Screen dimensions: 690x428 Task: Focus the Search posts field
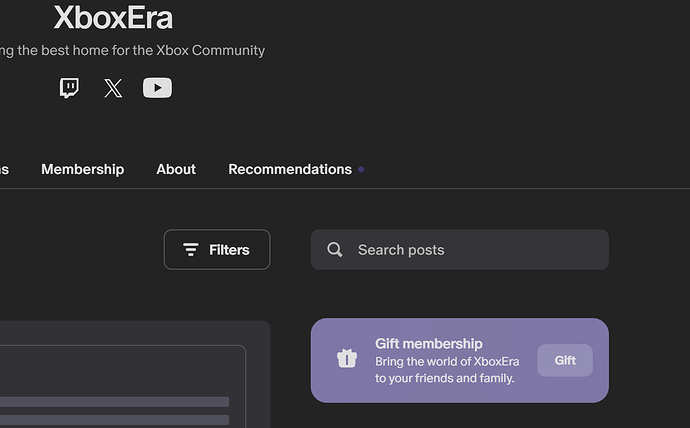460,249
